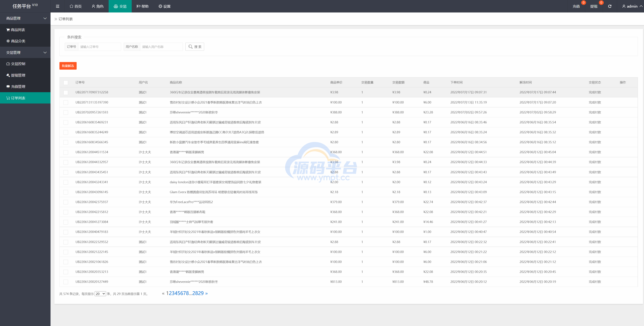Screen dimensions: 644x326
Task: Jump to page 29 in pagination
Action: (x=201, y=293)
